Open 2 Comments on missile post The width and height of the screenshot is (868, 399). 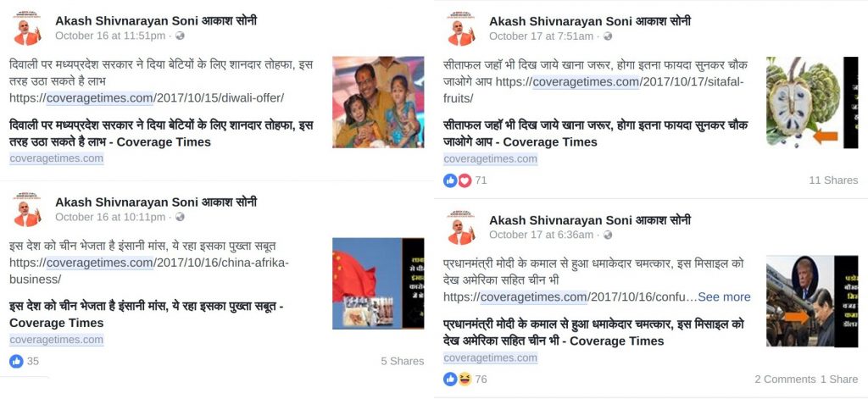point(785,379)
